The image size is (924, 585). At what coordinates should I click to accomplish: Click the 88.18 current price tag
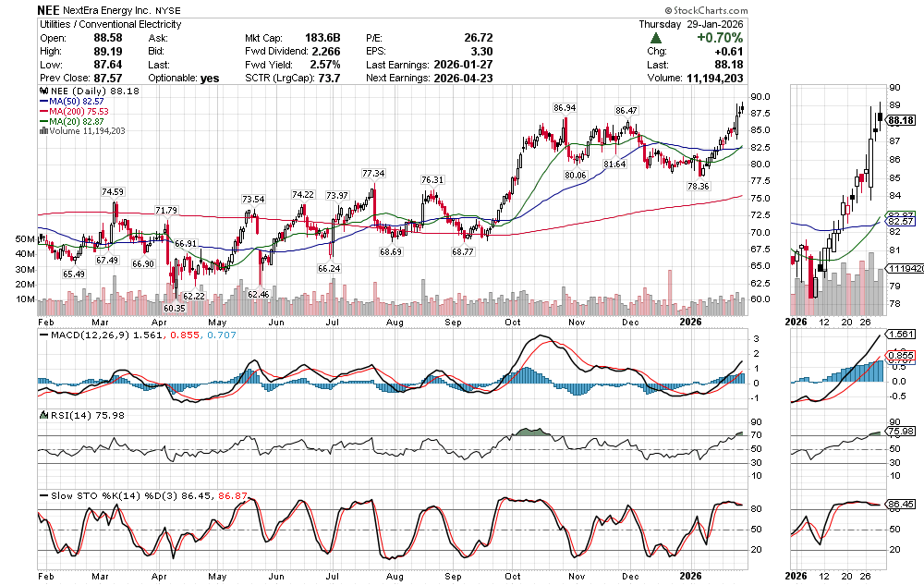899,120
